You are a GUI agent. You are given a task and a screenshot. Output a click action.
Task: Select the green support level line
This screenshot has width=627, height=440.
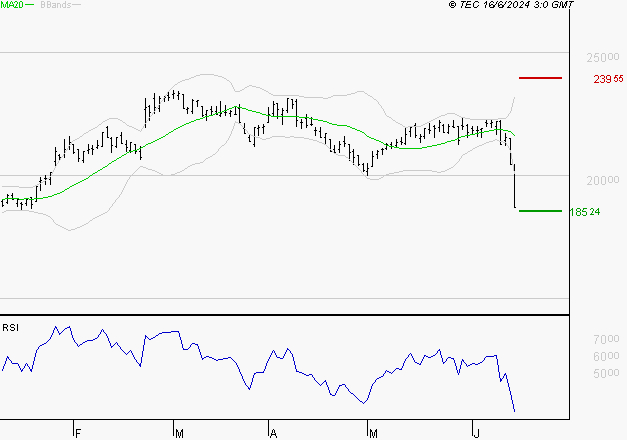[x=540, y=211]
